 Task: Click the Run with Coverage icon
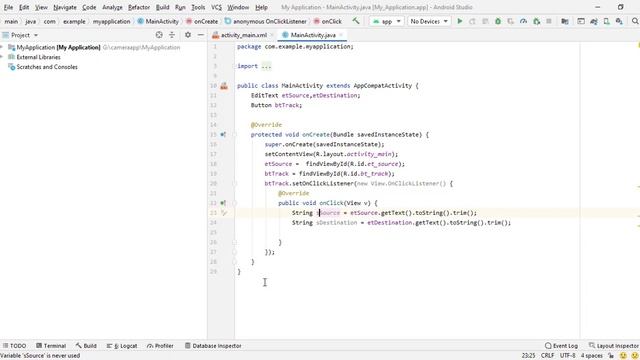click(511, 21)
